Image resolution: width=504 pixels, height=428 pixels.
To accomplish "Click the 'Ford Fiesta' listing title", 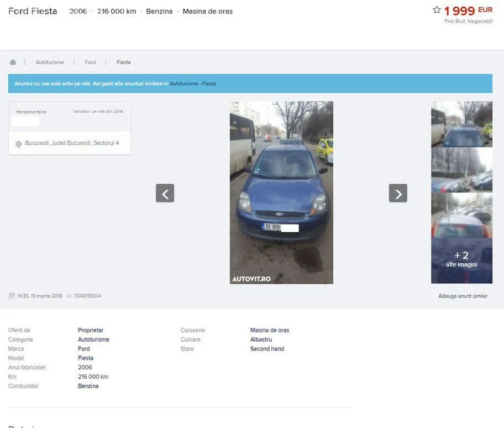I will (x=33, y=11).
